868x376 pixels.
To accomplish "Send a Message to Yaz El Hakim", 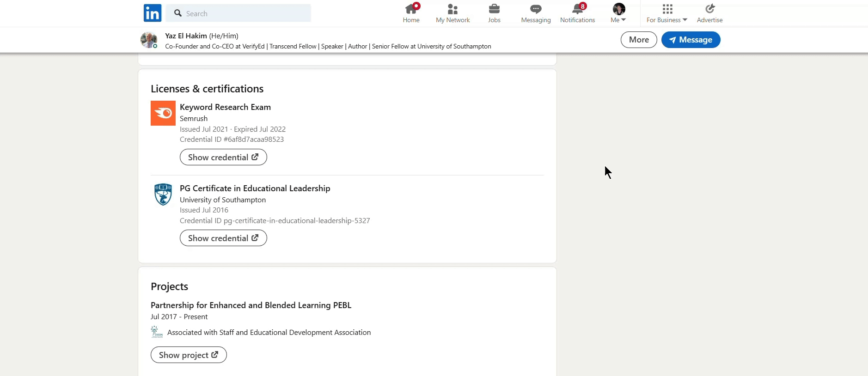I will pyautogui.click(x=691, y=40).
